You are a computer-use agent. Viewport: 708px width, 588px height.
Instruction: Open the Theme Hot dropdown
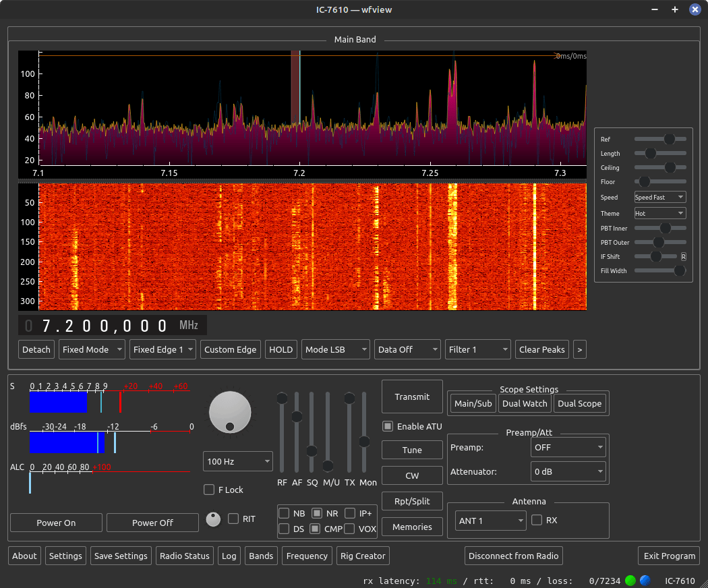[x=660, y=214]
